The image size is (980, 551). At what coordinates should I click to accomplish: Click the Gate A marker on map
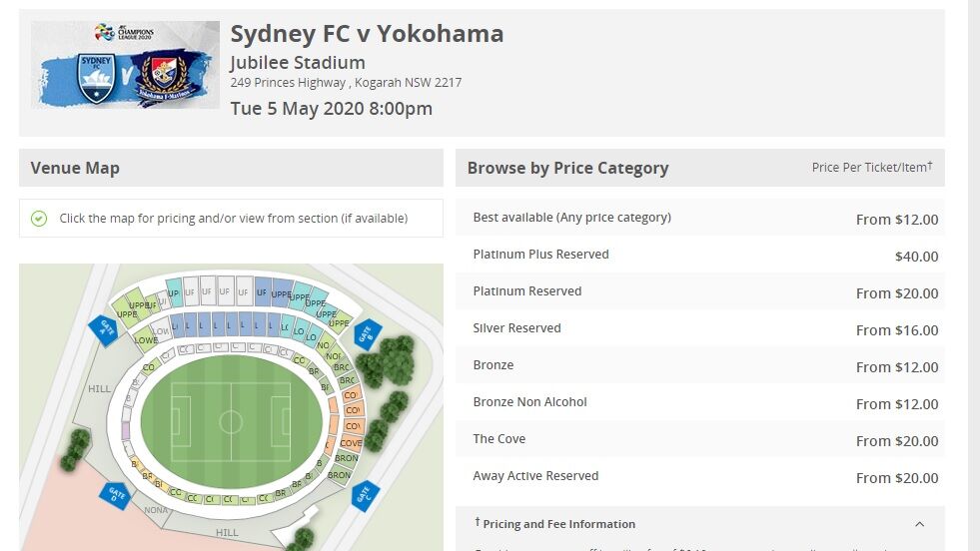click(103, 328)
